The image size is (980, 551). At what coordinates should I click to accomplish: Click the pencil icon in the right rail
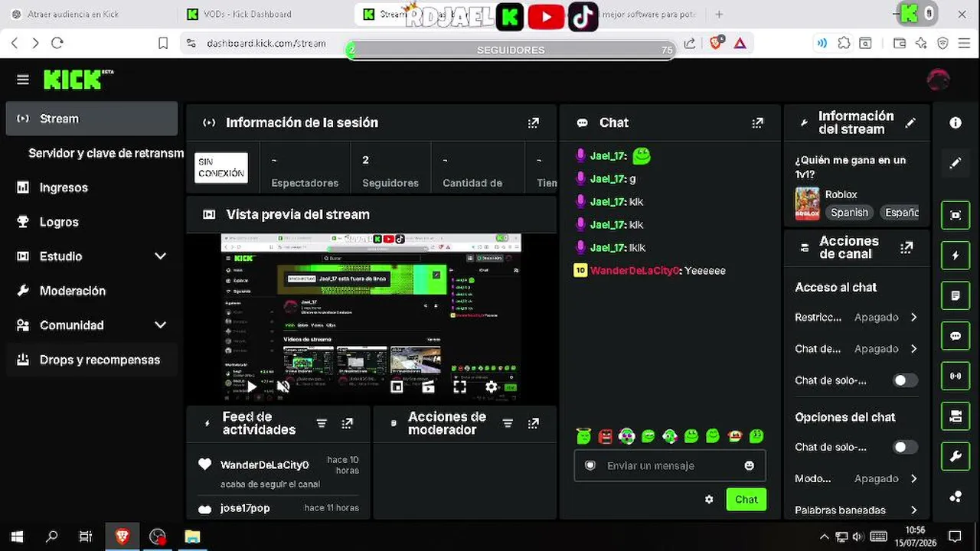coord(955,163)
